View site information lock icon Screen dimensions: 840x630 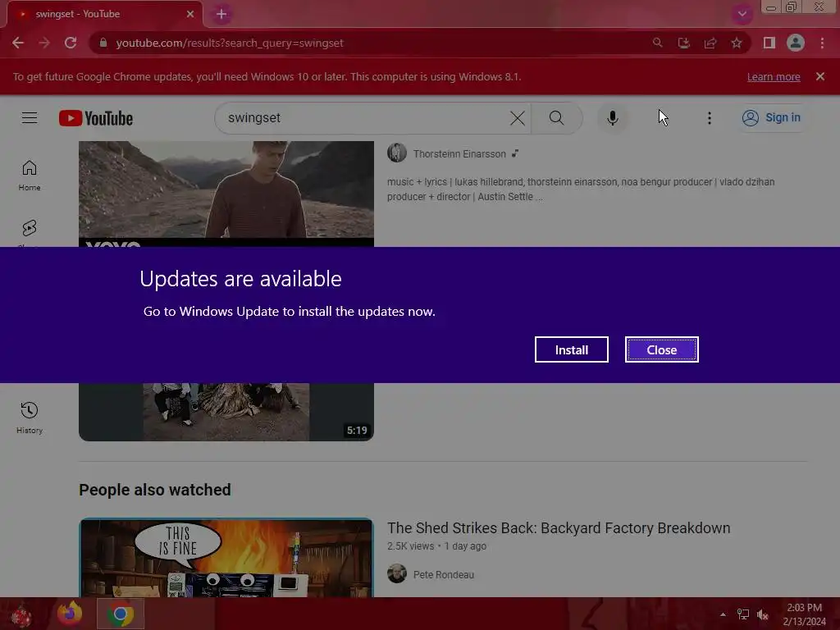tap(103, 43)
